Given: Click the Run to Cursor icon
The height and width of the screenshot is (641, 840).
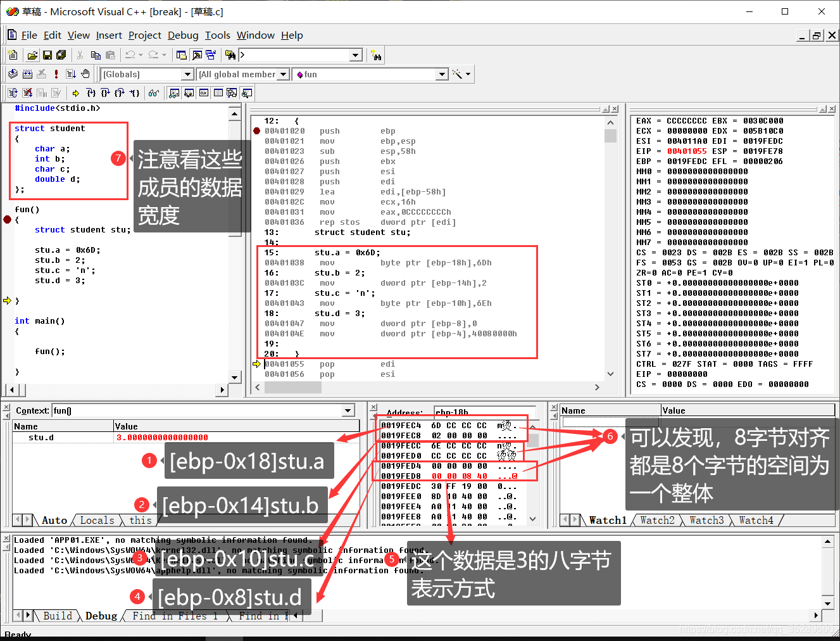Looking at the screenshot, I should point(134,93).
